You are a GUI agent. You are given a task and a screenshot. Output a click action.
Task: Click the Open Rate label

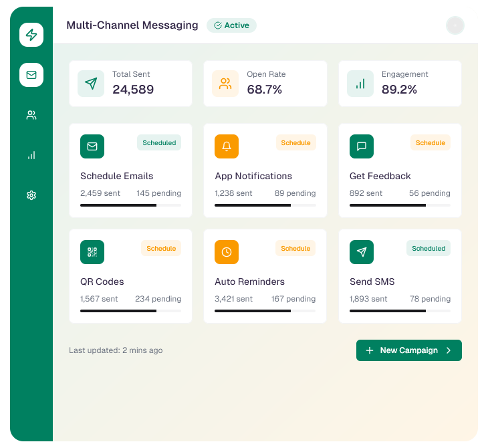coord(266,74)
